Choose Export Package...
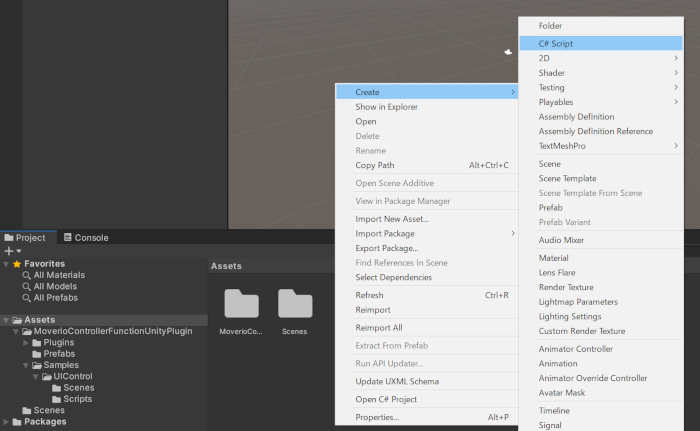Viewport: 700px width, 431px height. (427, 248)
